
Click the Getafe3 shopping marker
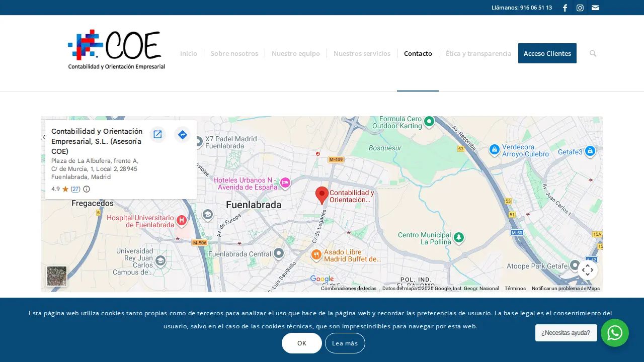[x=590, y=151]
